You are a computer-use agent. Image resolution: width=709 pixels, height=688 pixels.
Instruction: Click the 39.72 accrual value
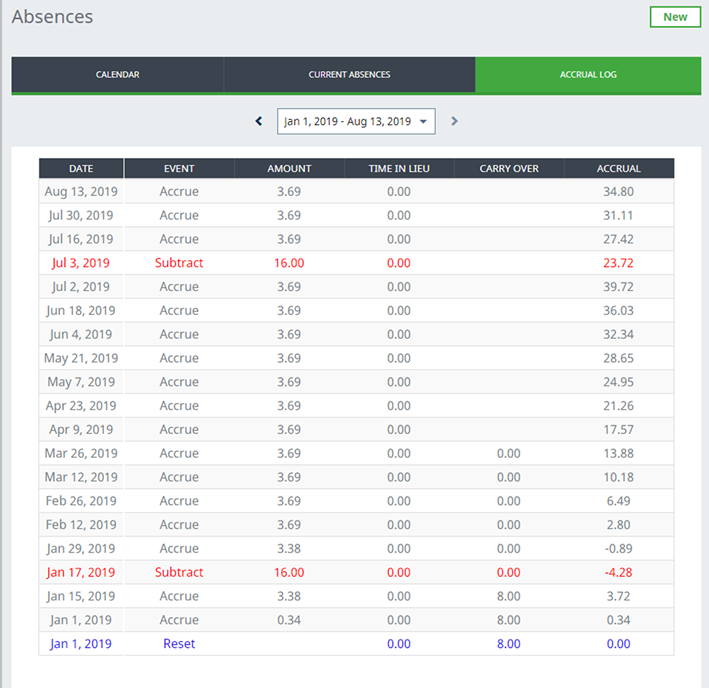[618, 287]
